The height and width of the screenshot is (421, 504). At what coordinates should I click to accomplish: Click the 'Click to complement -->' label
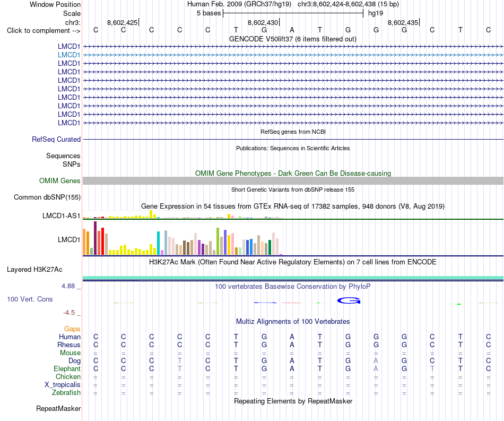click(44, 31)
